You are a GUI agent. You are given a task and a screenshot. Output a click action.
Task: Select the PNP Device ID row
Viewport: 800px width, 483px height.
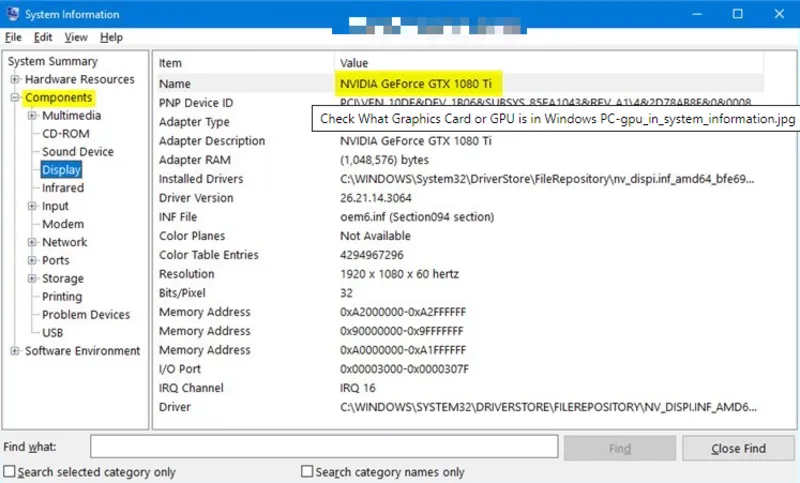(459, 103)
